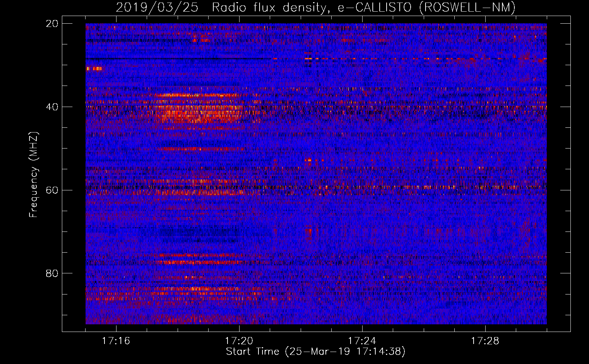Click the 20 frequency tick label

point(52,24)
